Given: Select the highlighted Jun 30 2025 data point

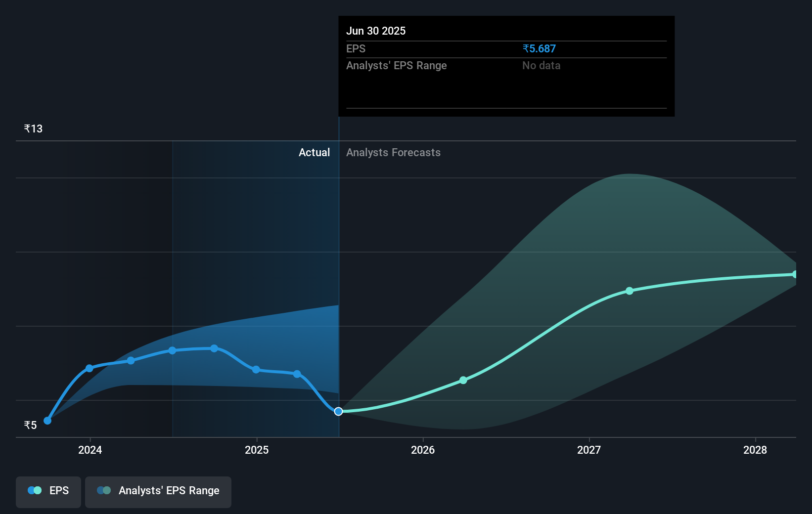Looking at the screenshot, I should pos(338,411).
